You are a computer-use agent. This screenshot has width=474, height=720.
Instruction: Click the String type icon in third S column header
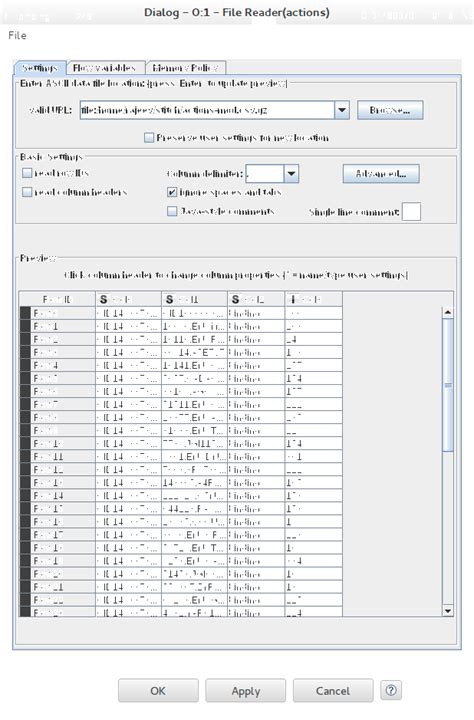coord(236,299)
